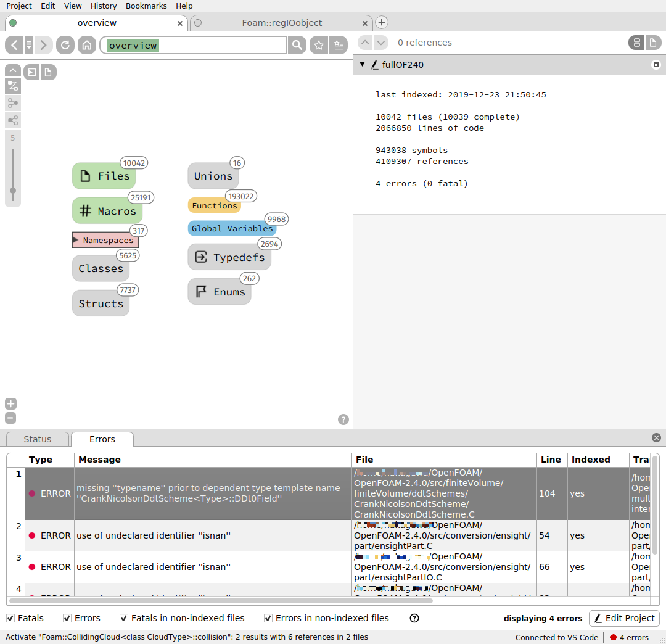Toggle the Errors checkbox
Viewport: 666px width, 644px height.
(67, 618)
